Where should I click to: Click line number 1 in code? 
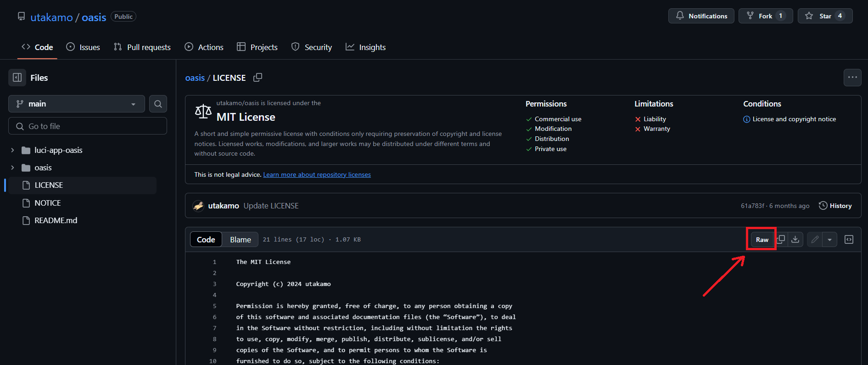click(214, 262)
